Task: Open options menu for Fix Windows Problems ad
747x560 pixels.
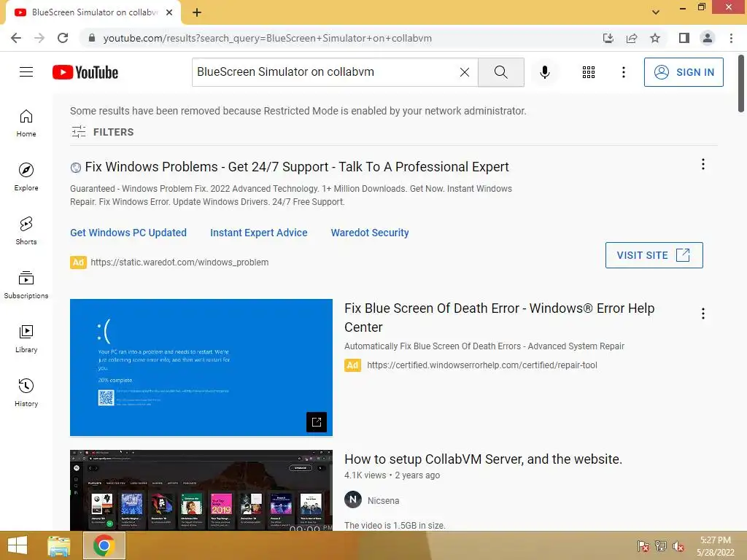Action: [x=703, y=164]
